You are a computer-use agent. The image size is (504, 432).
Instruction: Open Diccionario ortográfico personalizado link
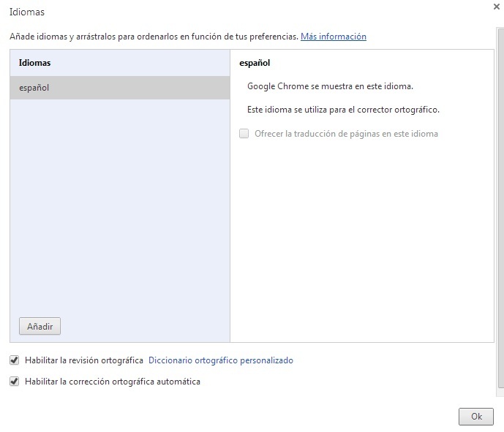coord(220,360)
